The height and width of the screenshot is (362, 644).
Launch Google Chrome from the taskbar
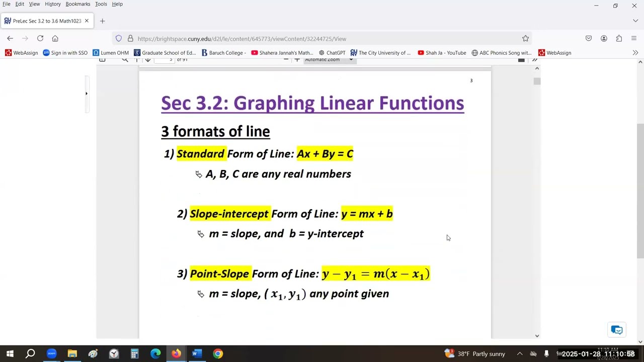point(217,353)
